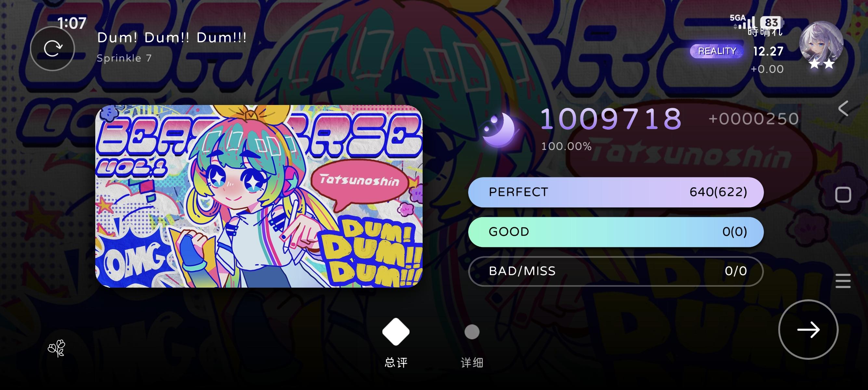This screenshot has height=390, width=868.
Task: Tap the battery indicator showing 83
Action: tap(771, 22)
